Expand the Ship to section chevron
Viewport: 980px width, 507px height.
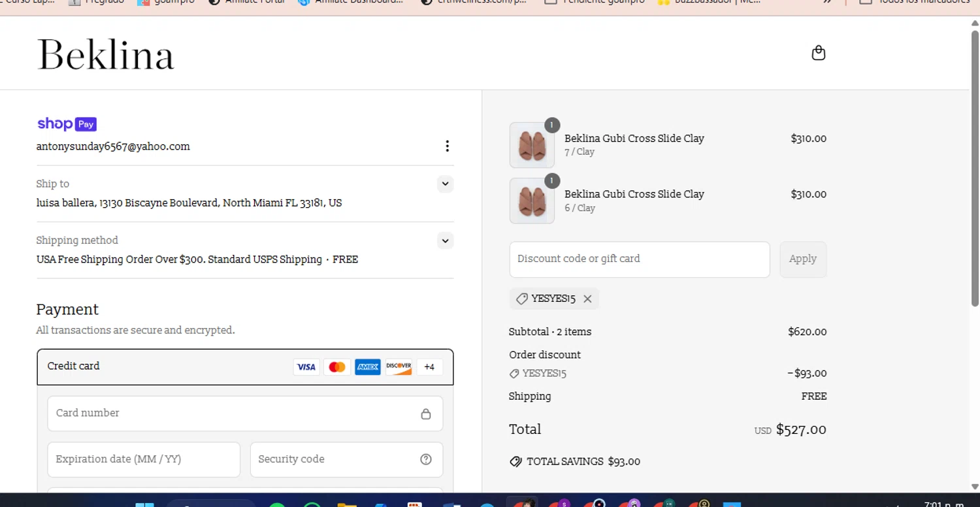coord(445,184)
